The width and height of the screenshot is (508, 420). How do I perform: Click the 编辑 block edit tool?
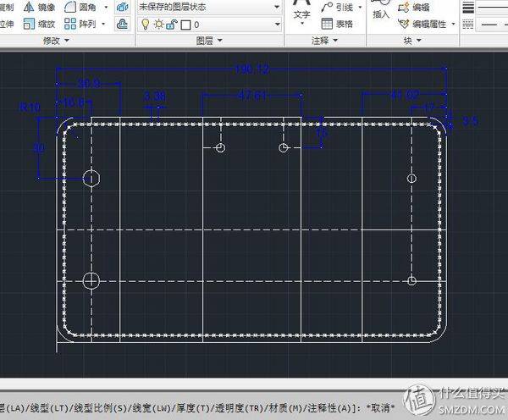(414, 7)
